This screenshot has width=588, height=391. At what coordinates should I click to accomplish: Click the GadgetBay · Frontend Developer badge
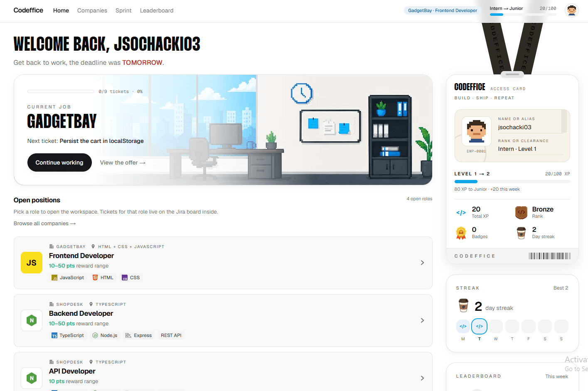tap(443, 10)
